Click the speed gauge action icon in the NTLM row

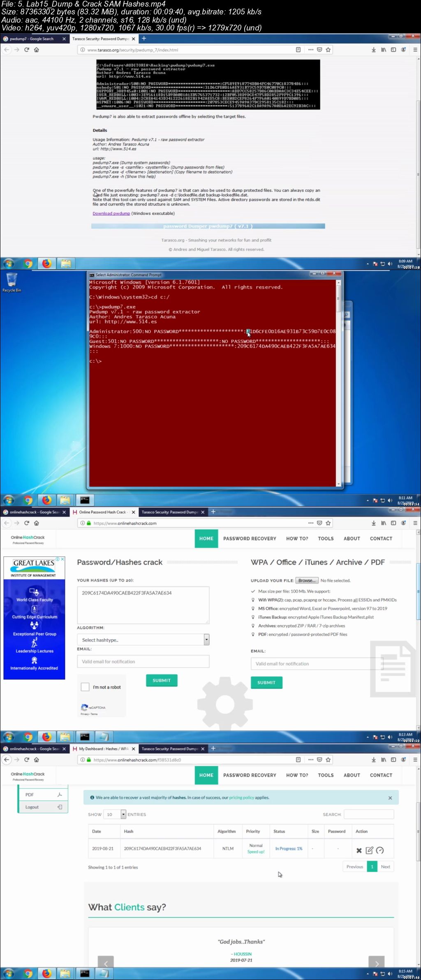[380, 850]
